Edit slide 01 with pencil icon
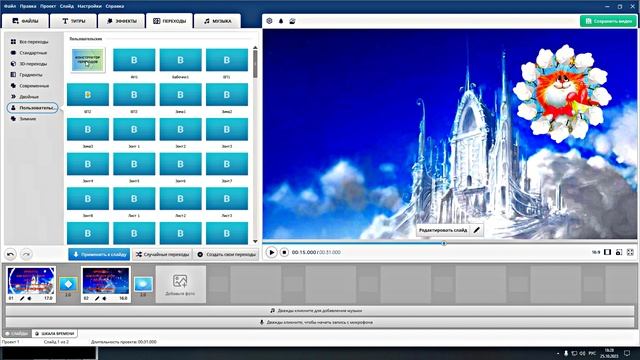Screen dimensions: 640x360 coord(22,298)
